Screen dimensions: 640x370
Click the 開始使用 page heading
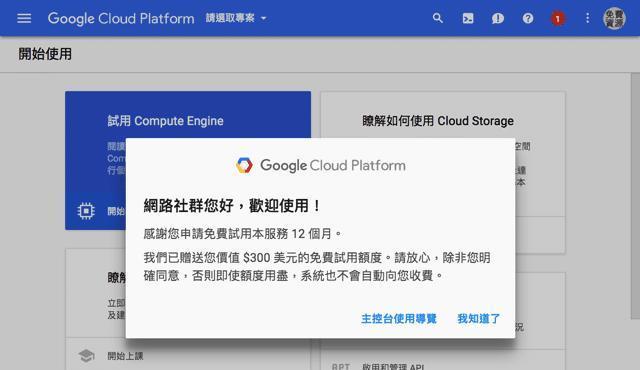click(x=45, y=54)
